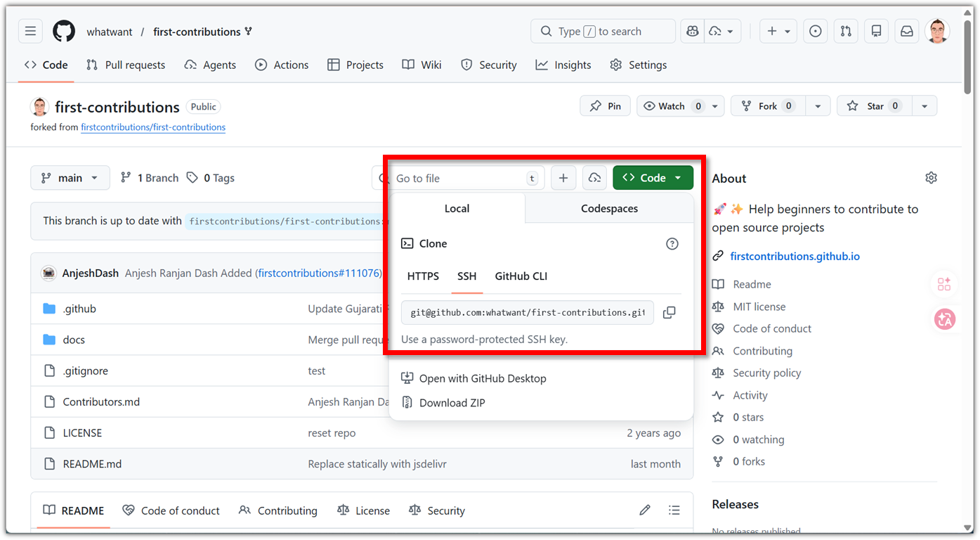Open the hamburger navigation menu
This screenshot has height=540, width=980.
click(x=30, y=31)
